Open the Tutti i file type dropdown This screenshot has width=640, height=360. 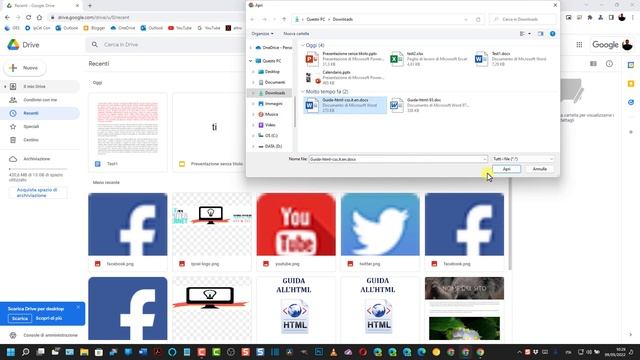coord(523,159)
